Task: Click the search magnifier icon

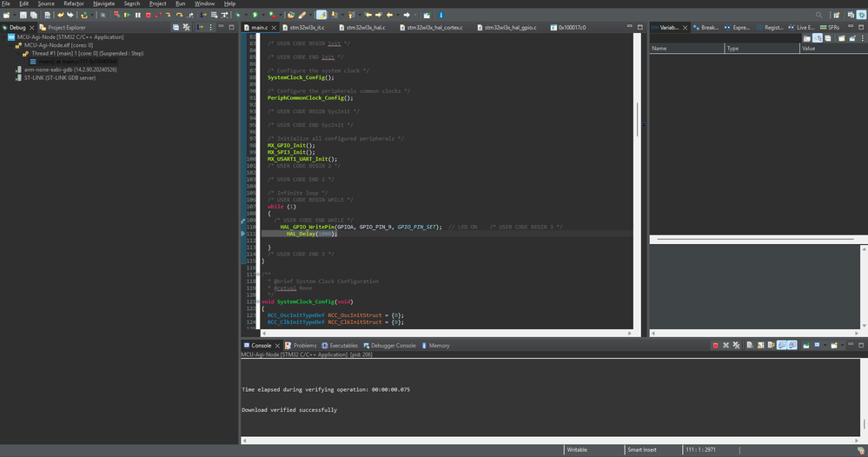Action: 818,15
